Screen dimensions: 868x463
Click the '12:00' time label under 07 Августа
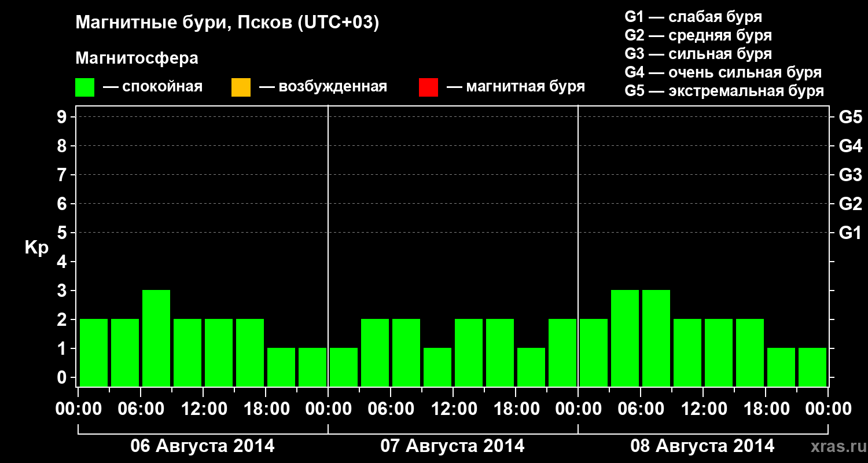(453, 409)
